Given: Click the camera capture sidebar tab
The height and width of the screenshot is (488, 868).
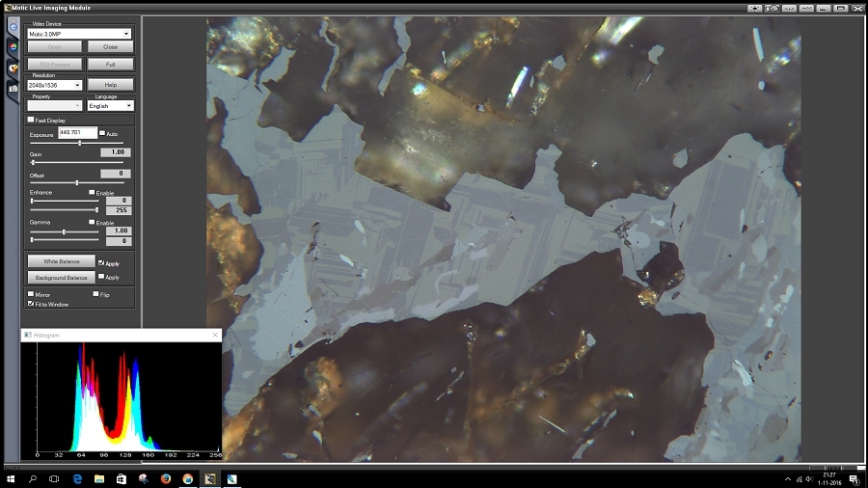Looking at the screenshot, I should (x=13, y=88).
